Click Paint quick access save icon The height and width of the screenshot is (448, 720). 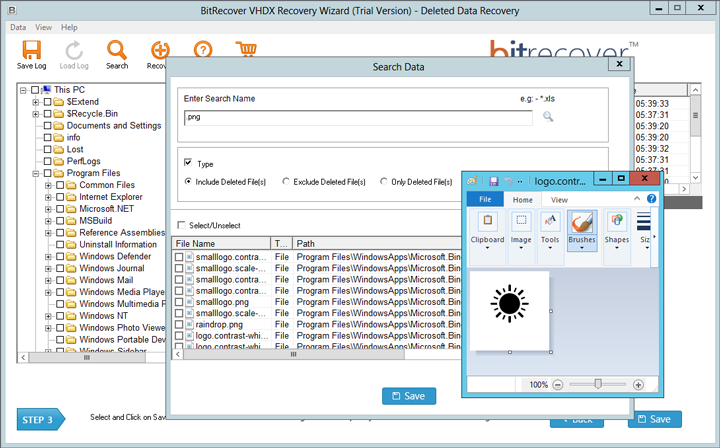pos(494,181)
